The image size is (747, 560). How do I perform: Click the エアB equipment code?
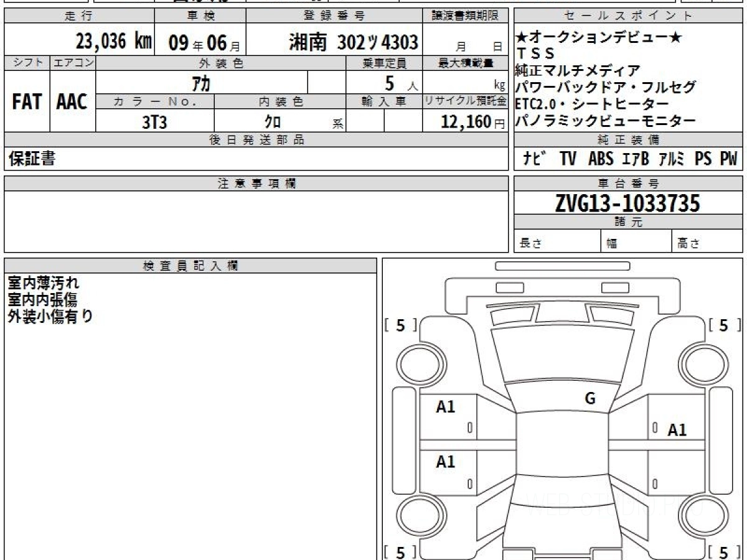(x=635, y=159)
